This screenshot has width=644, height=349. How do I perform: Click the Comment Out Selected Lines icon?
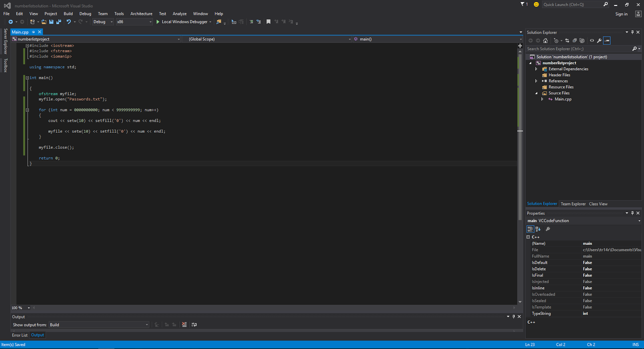[x=251, y=22]
